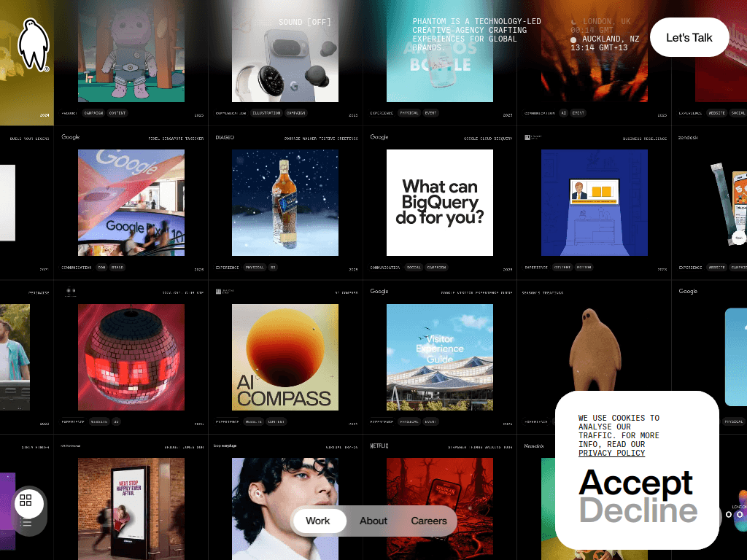
Task: Click the Phantom ghost logo
Action: [34, 45]
